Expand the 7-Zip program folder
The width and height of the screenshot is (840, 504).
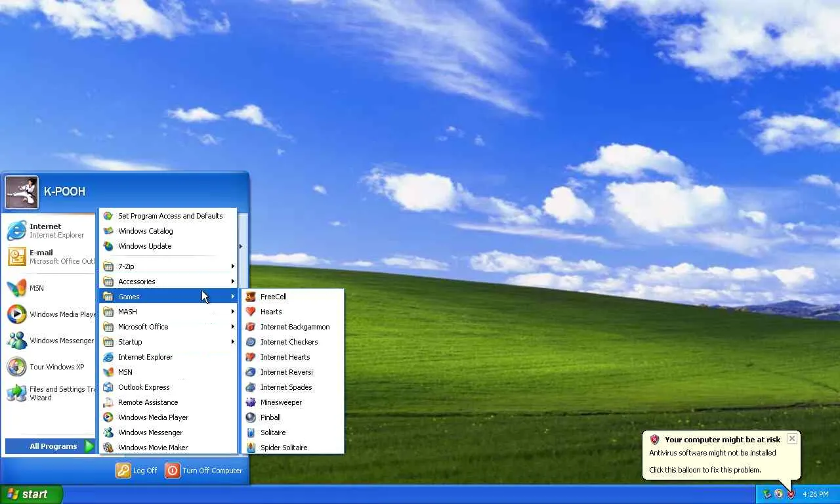(x=168, y=266)
